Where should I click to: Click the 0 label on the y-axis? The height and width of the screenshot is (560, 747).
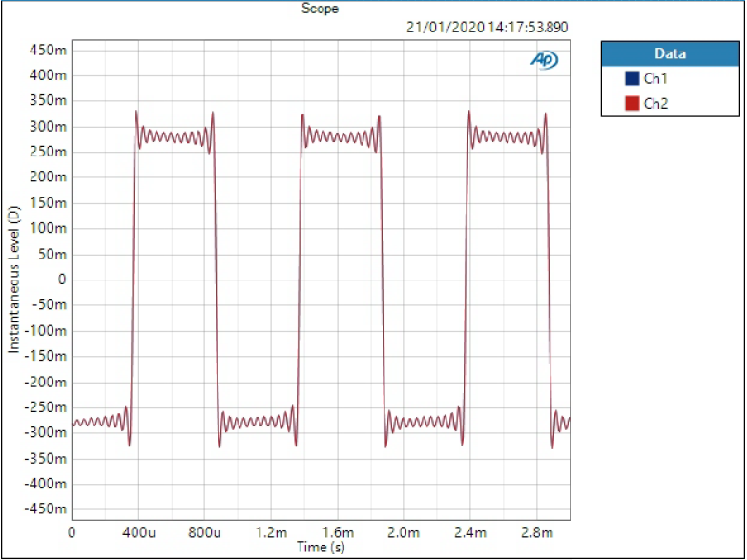[x=62, y=280]
